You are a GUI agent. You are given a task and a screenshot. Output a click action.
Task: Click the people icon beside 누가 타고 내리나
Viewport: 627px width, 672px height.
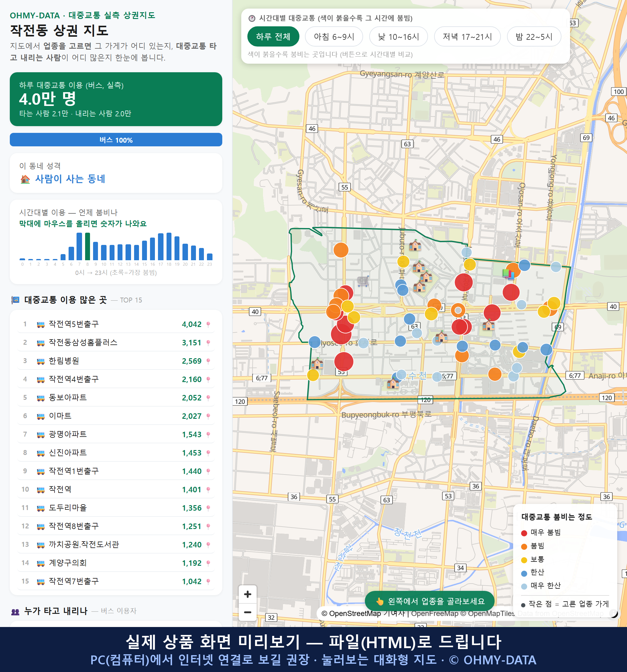pyautogui.click(x=15, y=611)
